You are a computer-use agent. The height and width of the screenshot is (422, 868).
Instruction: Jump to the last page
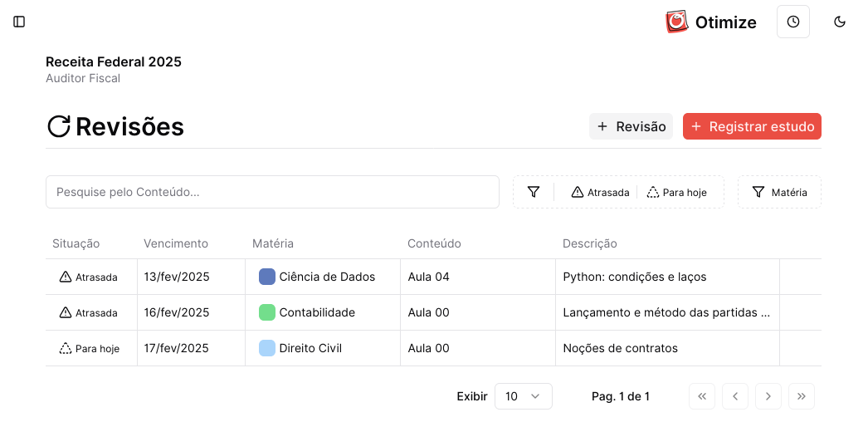[801, 396]
